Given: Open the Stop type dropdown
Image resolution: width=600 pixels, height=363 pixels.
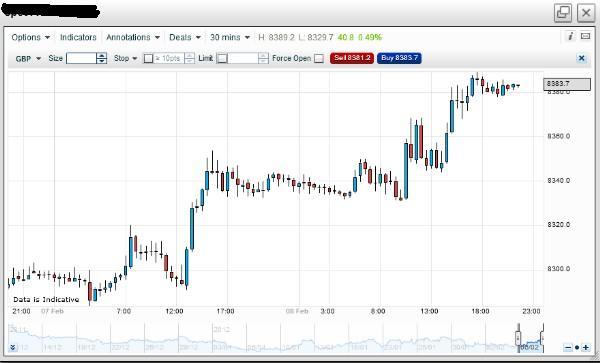Looking at the screenshot, I should [x=126, y=59].
